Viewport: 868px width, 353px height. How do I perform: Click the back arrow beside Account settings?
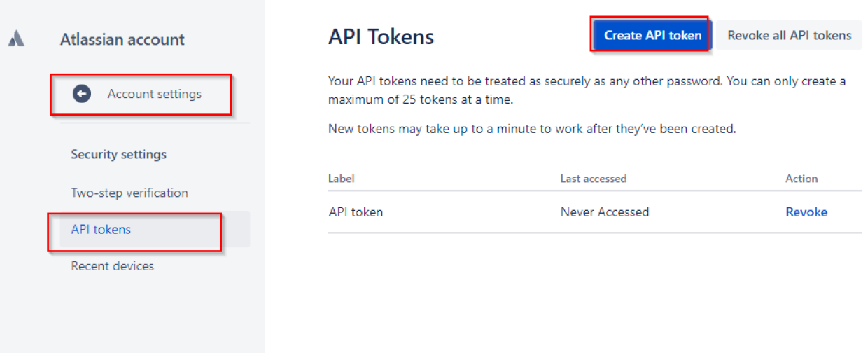[82, 94]
